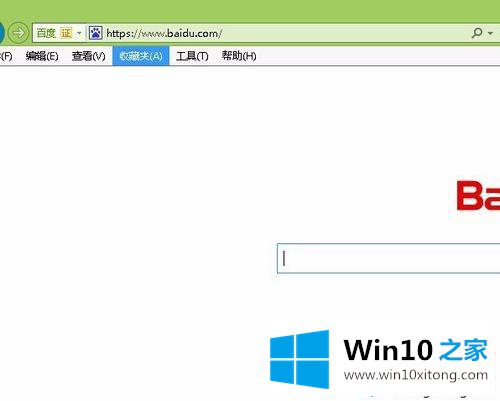500x401 pixels.
Task: Click the search magnifier icon in address bar
Action: coord(477,33)
